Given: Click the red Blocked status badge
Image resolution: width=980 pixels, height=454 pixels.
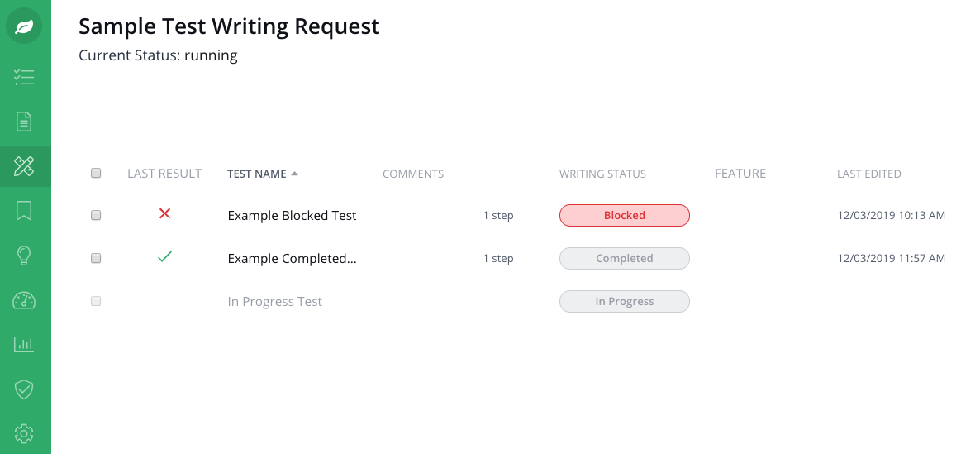Looking at the screenshot, I should click(x=625, y=215).
